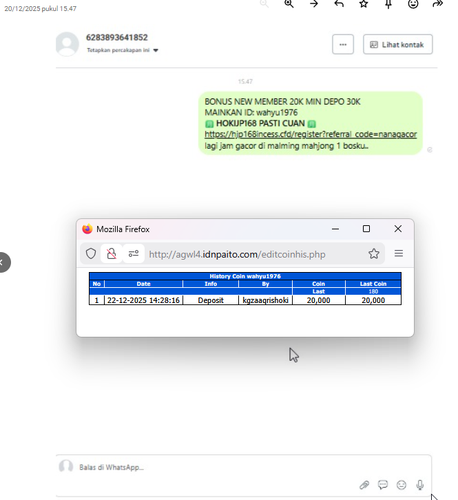Click the contact avatar for 6283893641852
This screenshot has width=458, height=500.
pos(67,44)
